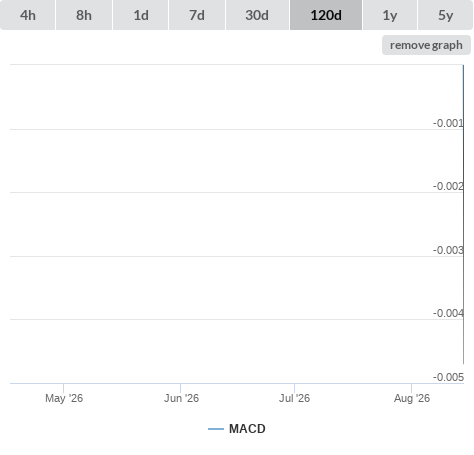Image resolution: width=474 pixels, height=455 pixels.
Task: Show the 1y time range
Action: click(x=390, y=15)
